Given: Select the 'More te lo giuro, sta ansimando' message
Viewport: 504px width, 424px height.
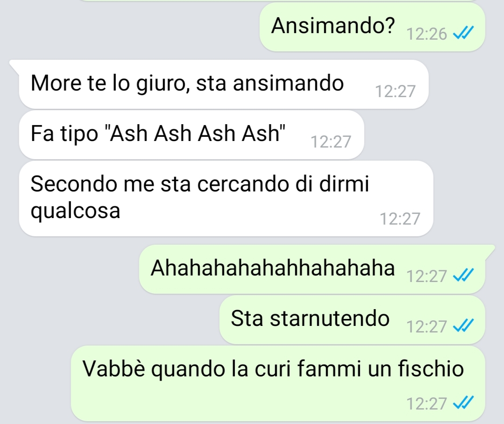Looking at the screenshot, I should click(224, 84).
